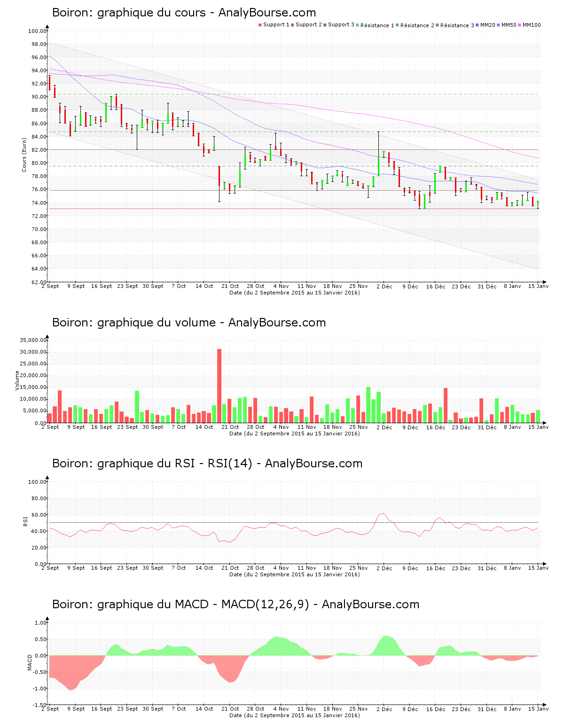Image resolution: width=564 pixels, height=728 pixels.
Task: Click the date caption under the volume chart
Action: [294, 434]
